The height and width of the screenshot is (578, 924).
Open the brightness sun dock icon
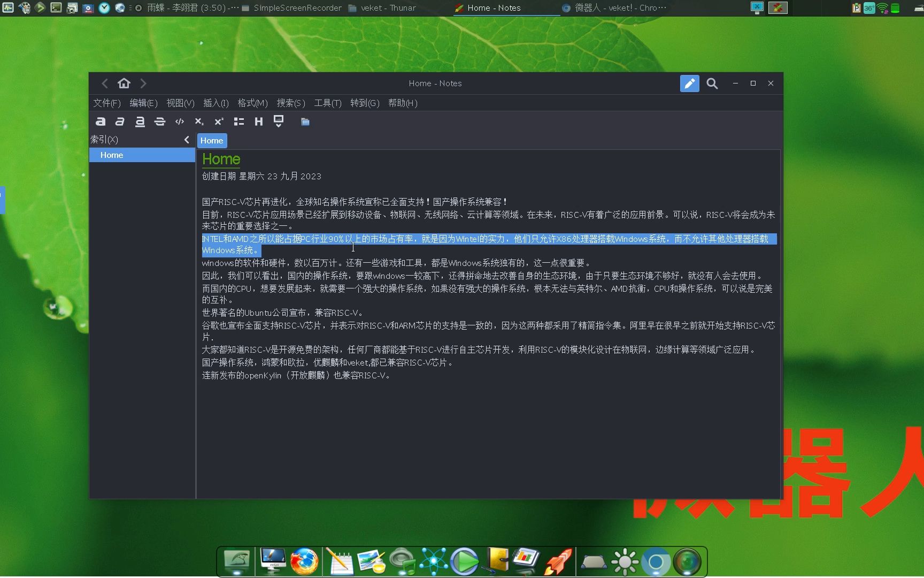tap(625, 562)
